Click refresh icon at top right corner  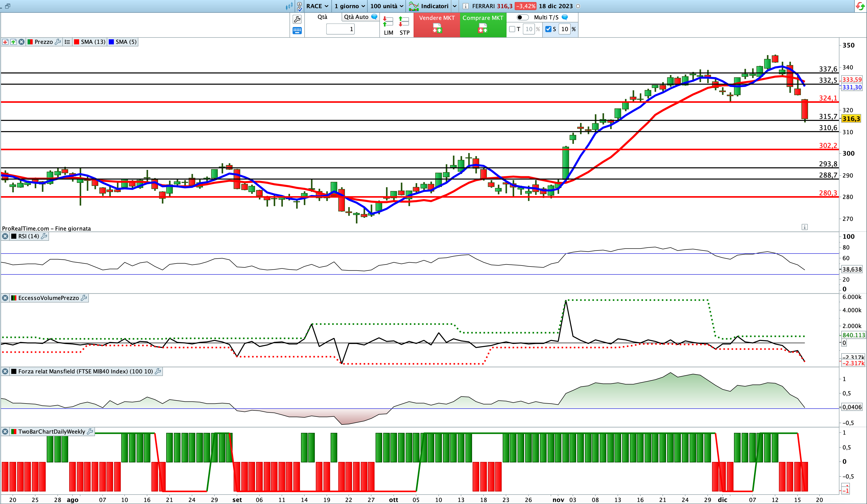860,6
